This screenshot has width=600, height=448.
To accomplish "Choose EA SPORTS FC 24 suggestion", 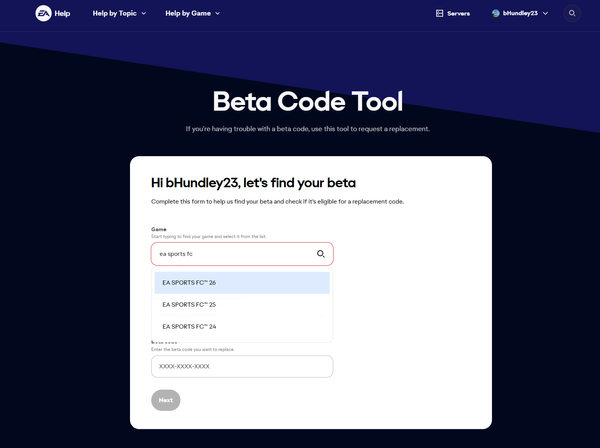I will pos(242,326).
